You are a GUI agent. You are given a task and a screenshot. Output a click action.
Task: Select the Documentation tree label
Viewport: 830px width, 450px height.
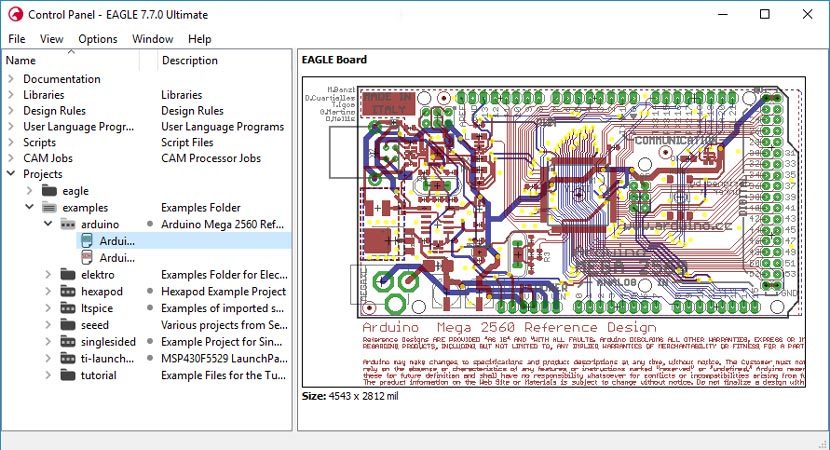(61, 79)
